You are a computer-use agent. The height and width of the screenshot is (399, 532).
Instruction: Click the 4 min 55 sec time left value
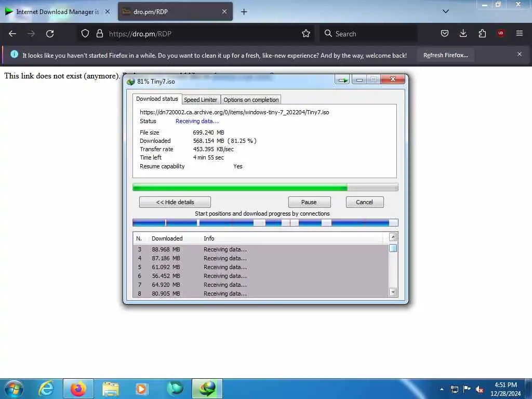pos(208,157)
